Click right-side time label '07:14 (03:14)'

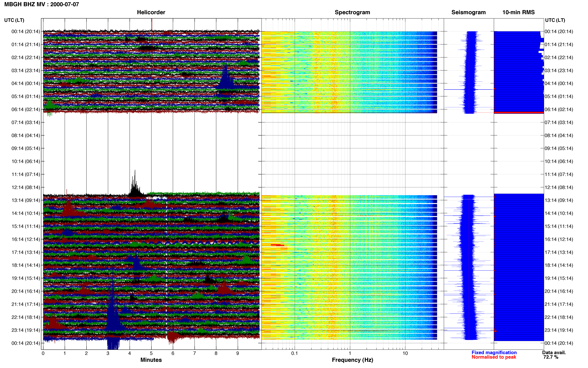(x=559, y=122)
